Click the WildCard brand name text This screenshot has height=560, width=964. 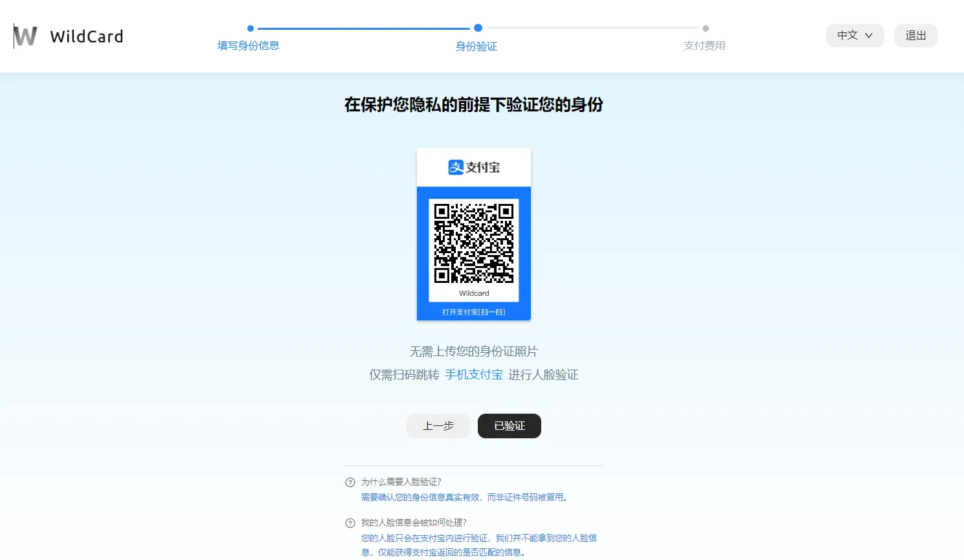pos(86,36)
